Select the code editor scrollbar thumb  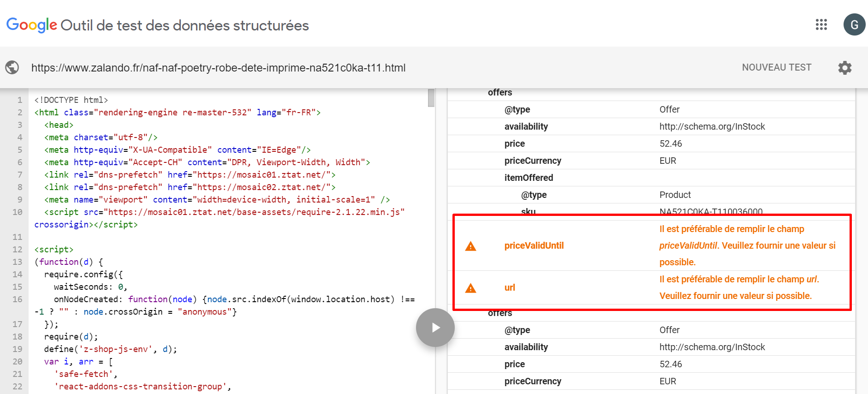click(431, 98)
